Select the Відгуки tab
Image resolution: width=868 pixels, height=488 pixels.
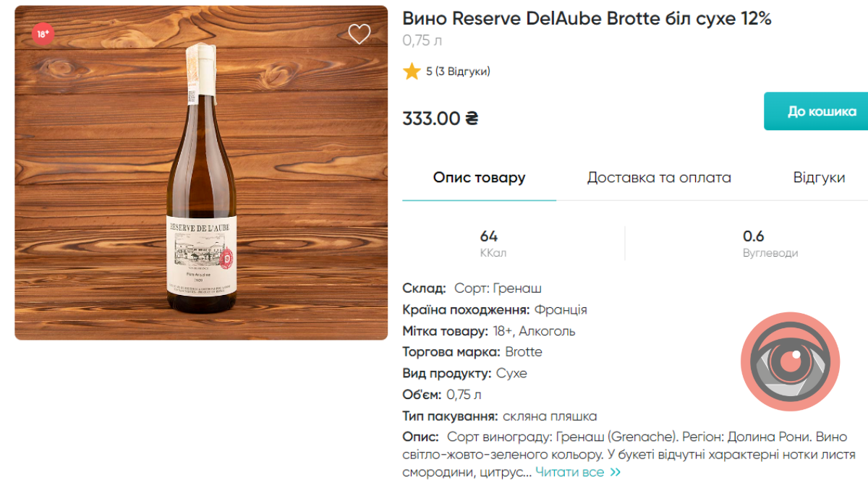coord(819,178)
